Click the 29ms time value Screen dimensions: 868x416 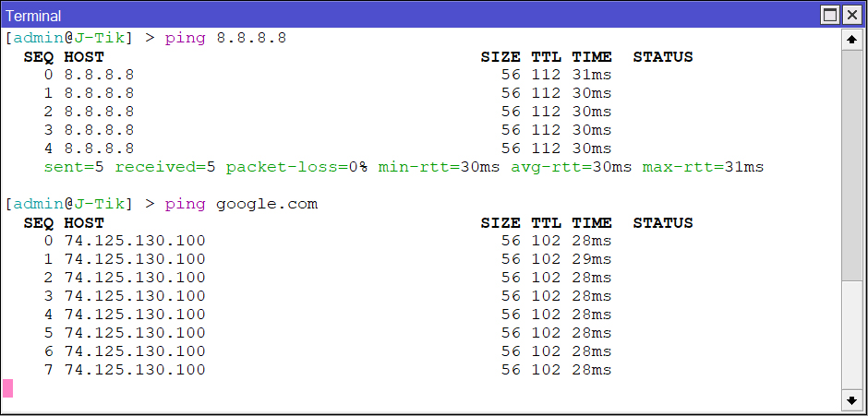click(591, 259)
